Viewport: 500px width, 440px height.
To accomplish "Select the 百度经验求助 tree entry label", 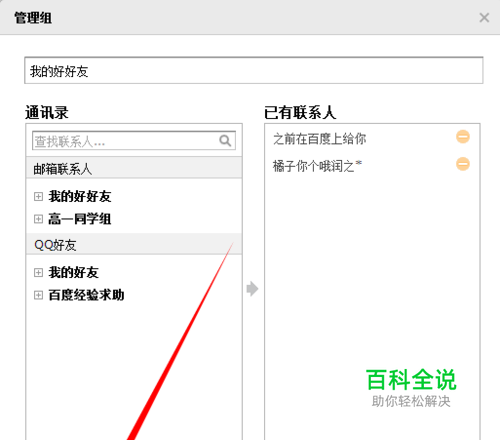I will 86,295.
